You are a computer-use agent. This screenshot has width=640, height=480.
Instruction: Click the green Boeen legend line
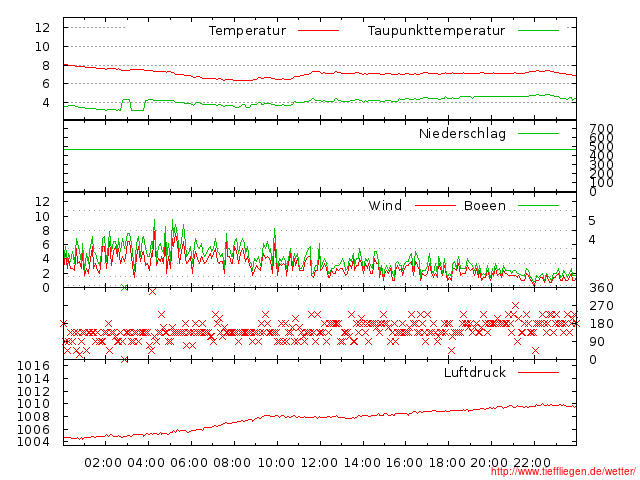pyautogui.click(x=538, y=205)
